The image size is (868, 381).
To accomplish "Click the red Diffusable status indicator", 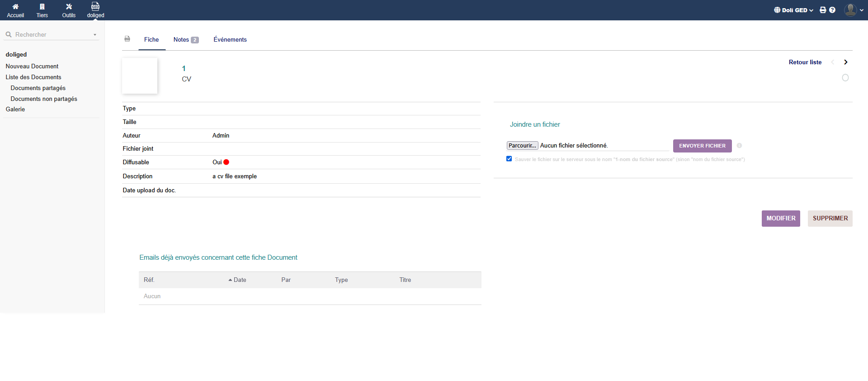I will (x=226, y=162).
